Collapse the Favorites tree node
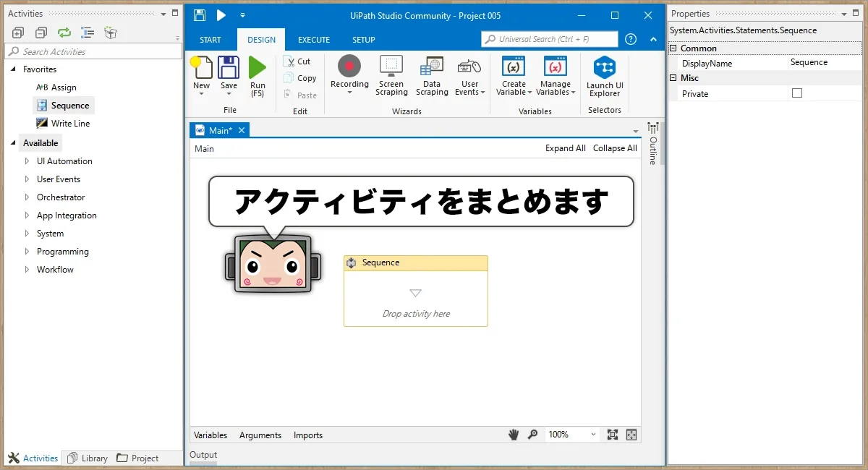The height and width of the screenshot is (470, 868). 13,69
